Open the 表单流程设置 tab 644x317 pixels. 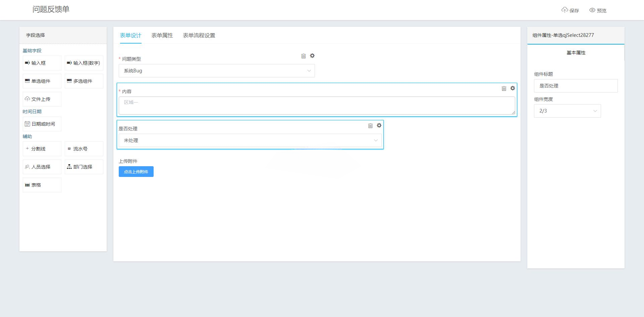(199, 35)
